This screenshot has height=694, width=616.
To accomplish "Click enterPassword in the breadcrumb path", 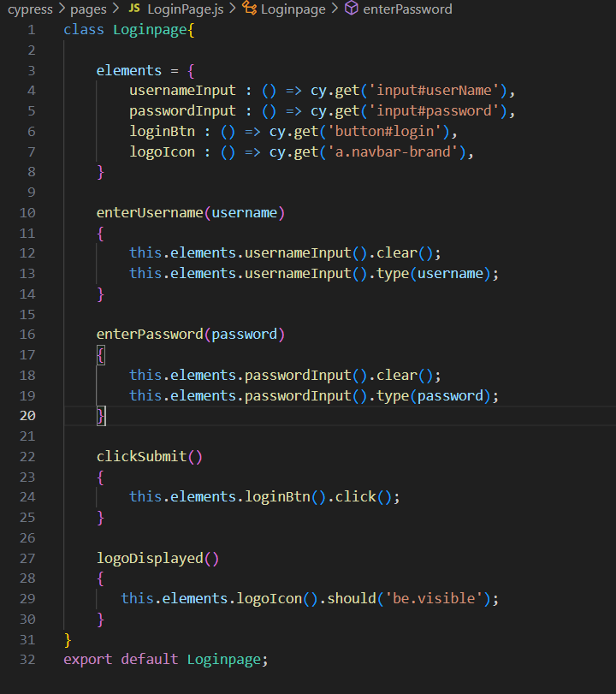I will click(407, 9).
